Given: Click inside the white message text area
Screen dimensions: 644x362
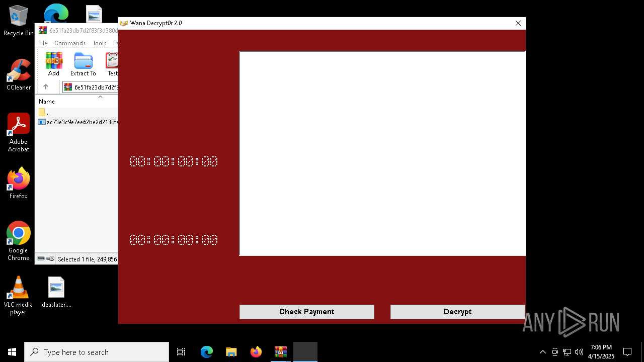Looking at the screenshot, I should tap(382, 153).
